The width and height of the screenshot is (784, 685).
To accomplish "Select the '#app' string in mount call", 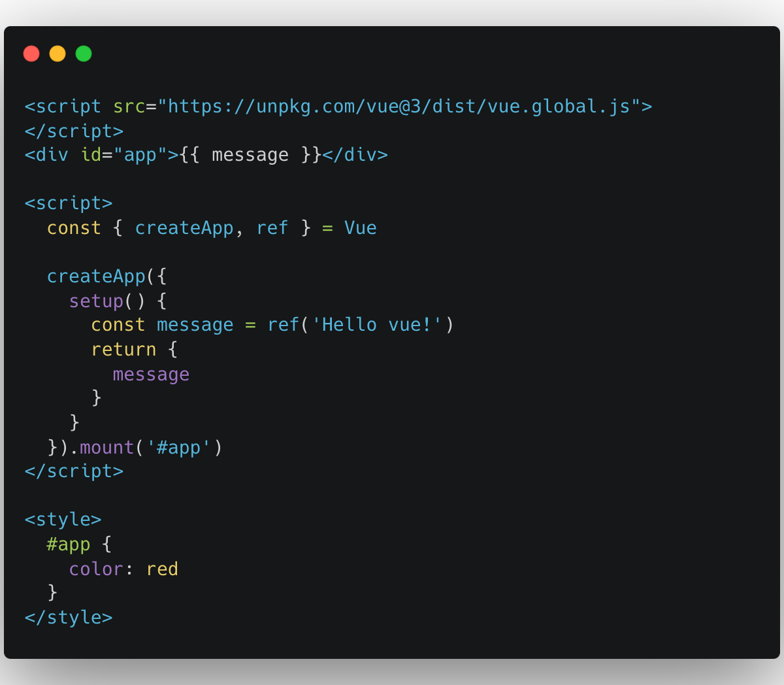I will [x=178, y=448].
